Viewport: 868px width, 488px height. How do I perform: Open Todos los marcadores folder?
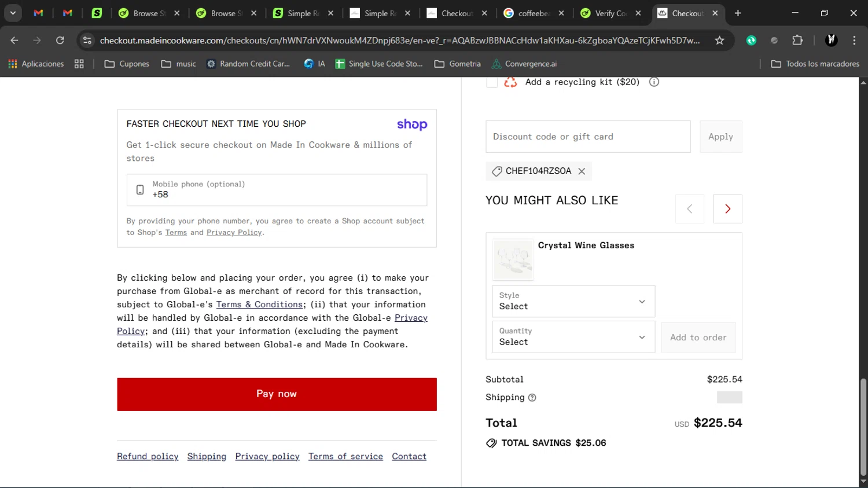815,64
